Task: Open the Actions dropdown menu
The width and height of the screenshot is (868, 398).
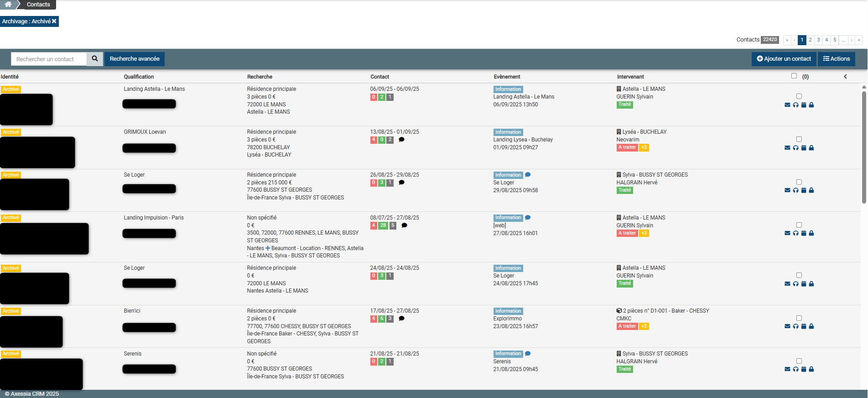Action: pyautogui.click(x=837, y=59)
